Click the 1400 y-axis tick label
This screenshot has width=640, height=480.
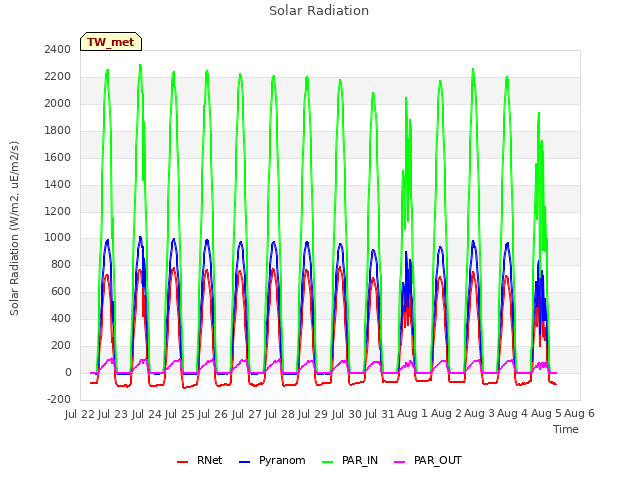[x=58, y=184]
